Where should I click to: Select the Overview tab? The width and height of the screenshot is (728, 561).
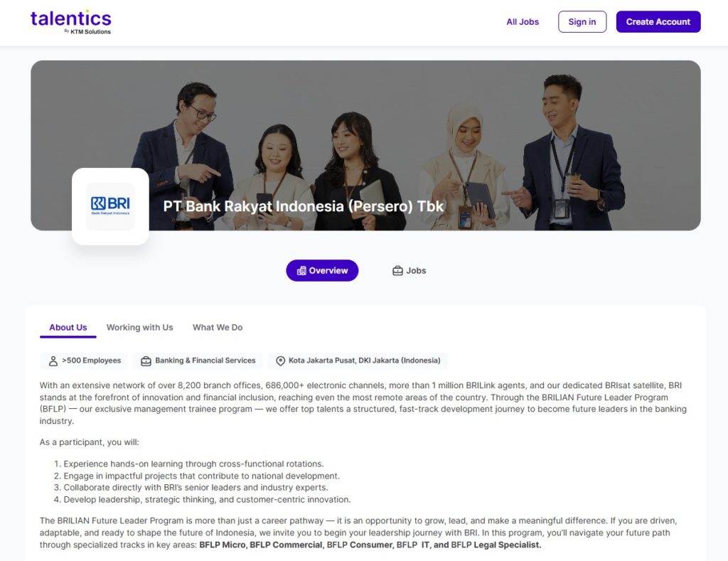tap(322, 270)
